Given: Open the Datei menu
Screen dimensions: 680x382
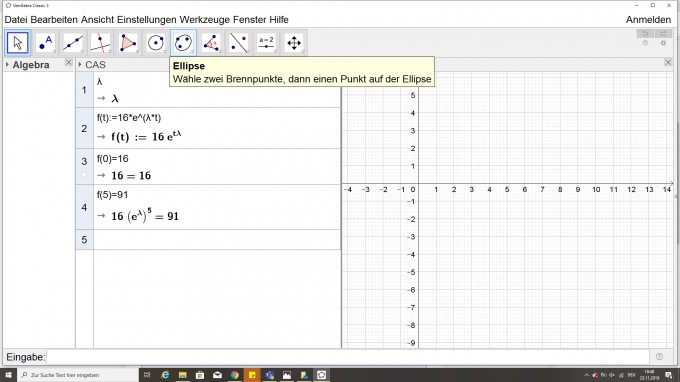Looking at the screenshot, I should (16, 20).
